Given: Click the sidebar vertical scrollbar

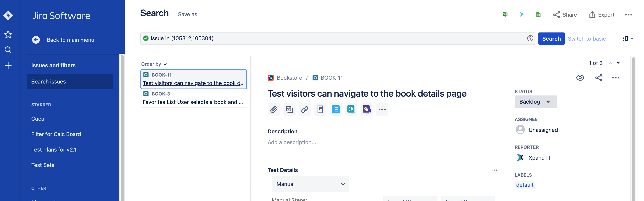Looking at the screenshot, I should pyautogui.click(x=122, y=127).
